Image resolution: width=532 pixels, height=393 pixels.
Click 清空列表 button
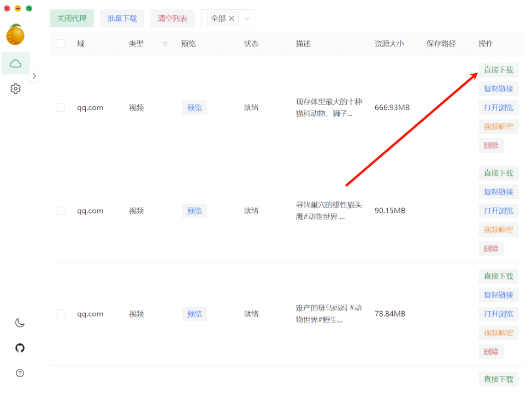point(172,19)
